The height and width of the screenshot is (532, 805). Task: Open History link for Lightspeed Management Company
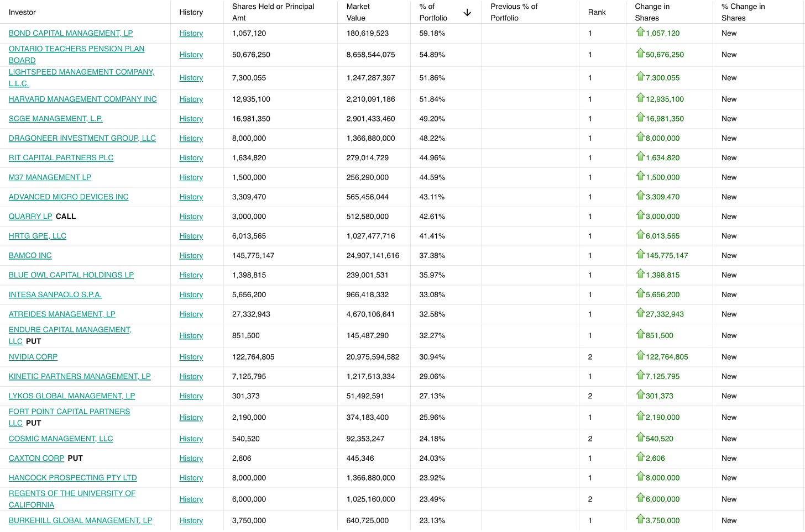[x=191, y=78]
